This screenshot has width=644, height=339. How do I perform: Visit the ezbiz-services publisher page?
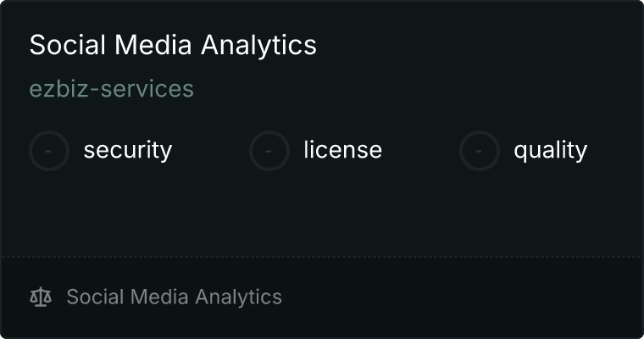tap(112, 89)
